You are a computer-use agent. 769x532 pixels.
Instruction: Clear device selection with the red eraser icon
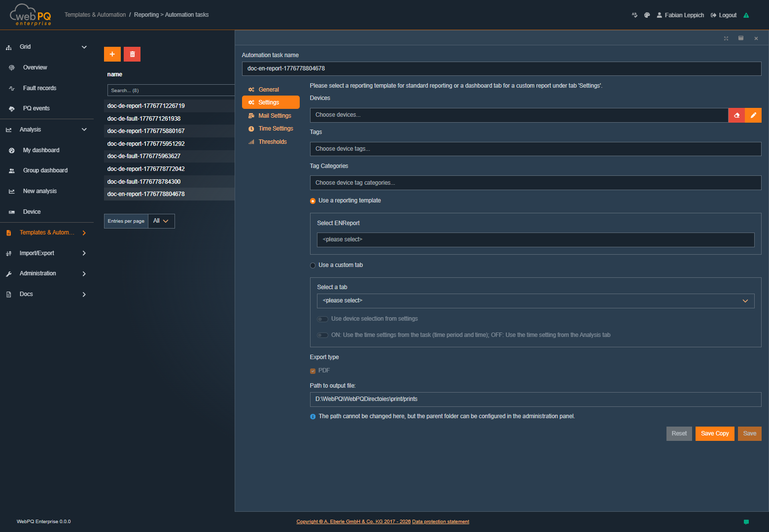736,115
